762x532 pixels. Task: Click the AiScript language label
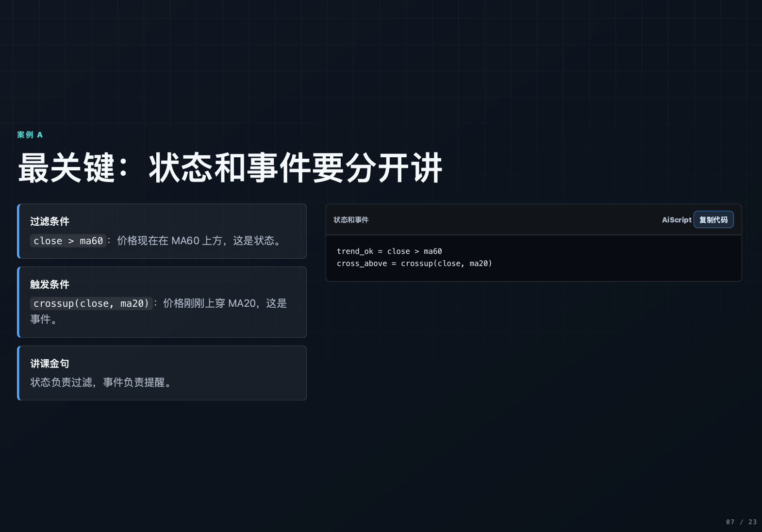(x=677, y=220)
